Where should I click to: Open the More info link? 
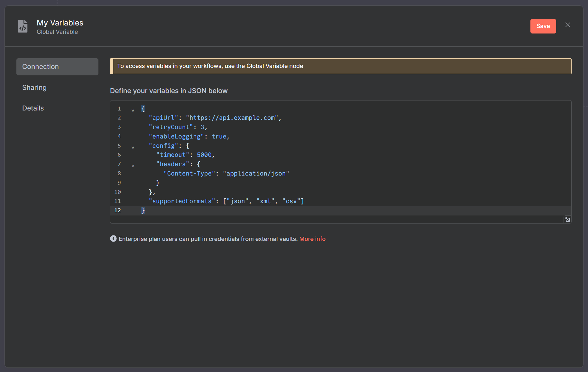(312, 239)
